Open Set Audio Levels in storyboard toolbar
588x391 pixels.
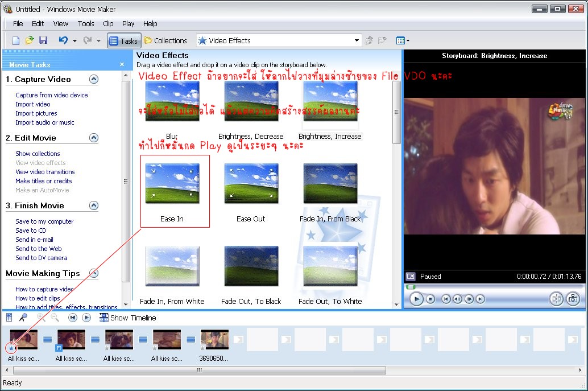coord(9,318)
